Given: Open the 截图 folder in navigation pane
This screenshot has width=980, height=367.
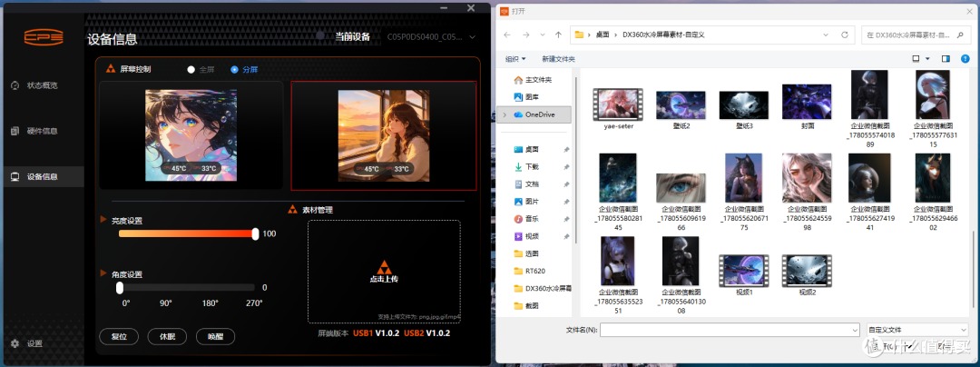Looking at the screenshot, I should [532, 306].
